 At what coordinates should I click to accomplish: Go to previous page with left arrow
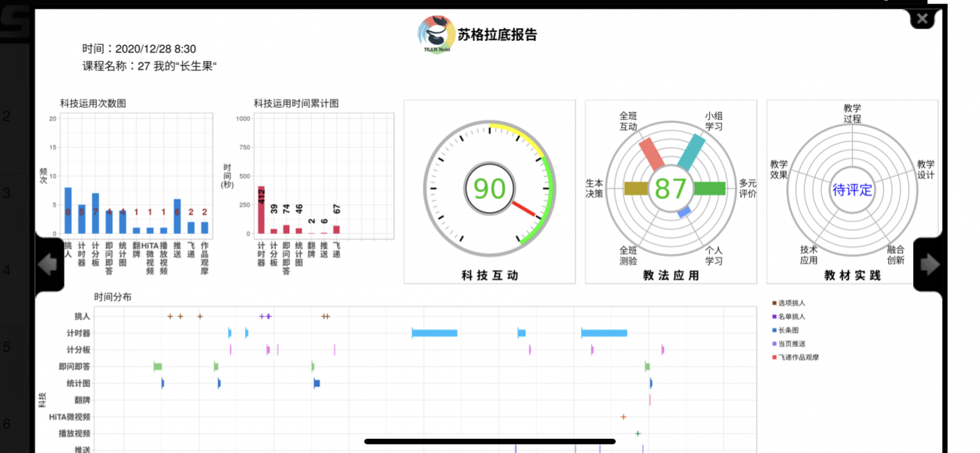(48, 265)
